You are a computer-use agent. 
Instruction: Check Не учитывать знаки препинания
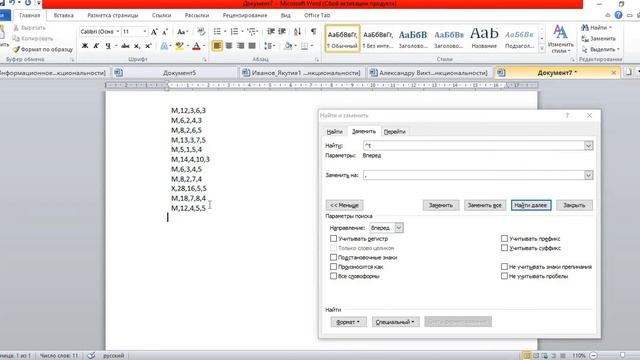click(x=504, y=267)
